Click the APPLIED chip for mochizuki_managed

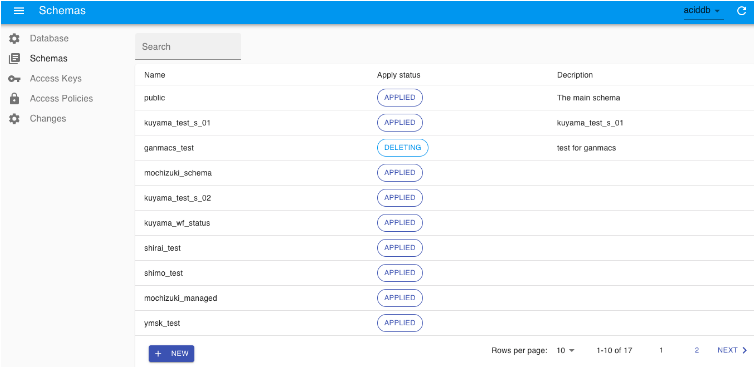400,298
